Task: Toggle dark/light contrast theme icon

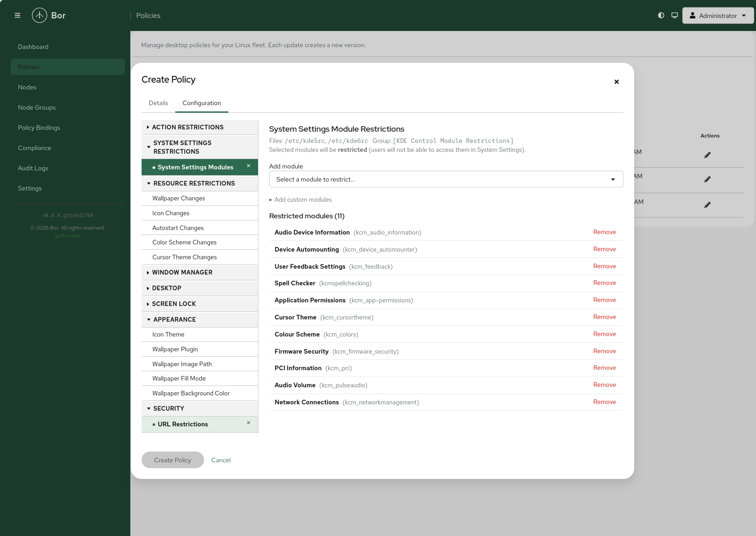Action: point(661,15)
